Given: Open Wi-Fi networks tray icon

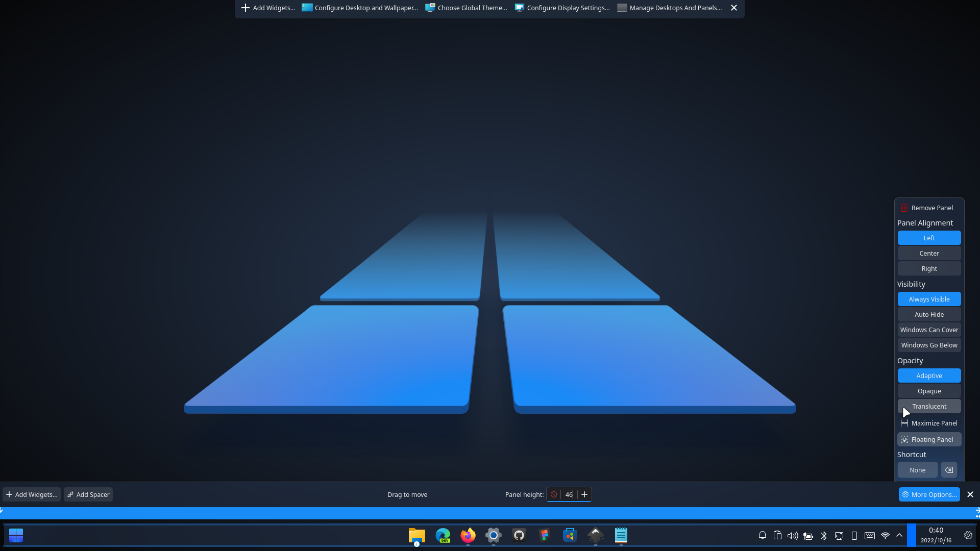Looking at the screenshot, I should pos(885,535).
